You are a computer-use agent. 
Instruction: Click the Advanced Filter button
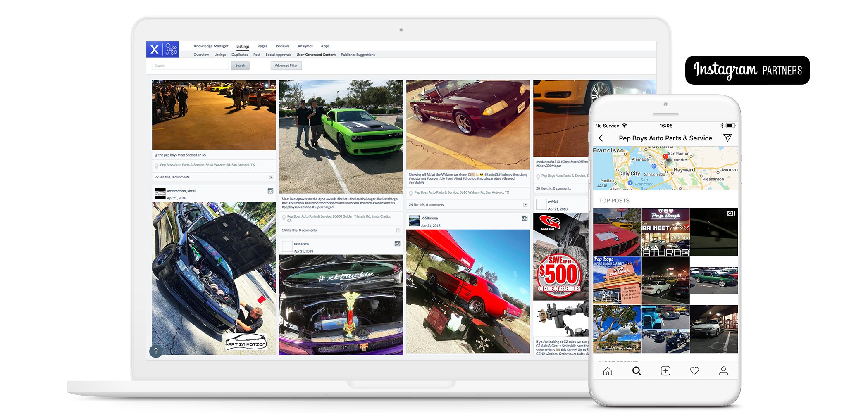[x=286, y=66]
